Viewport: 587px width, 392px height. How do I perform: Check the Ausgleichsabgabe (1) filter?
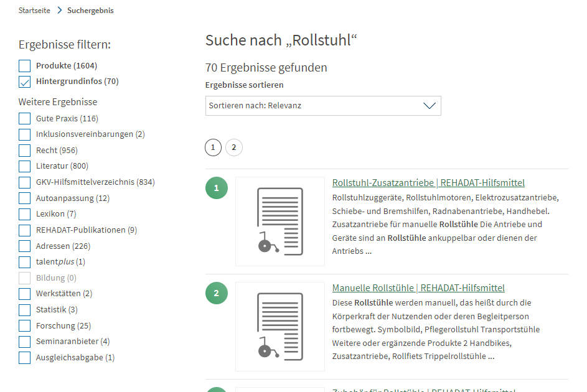tap(25, 358)
